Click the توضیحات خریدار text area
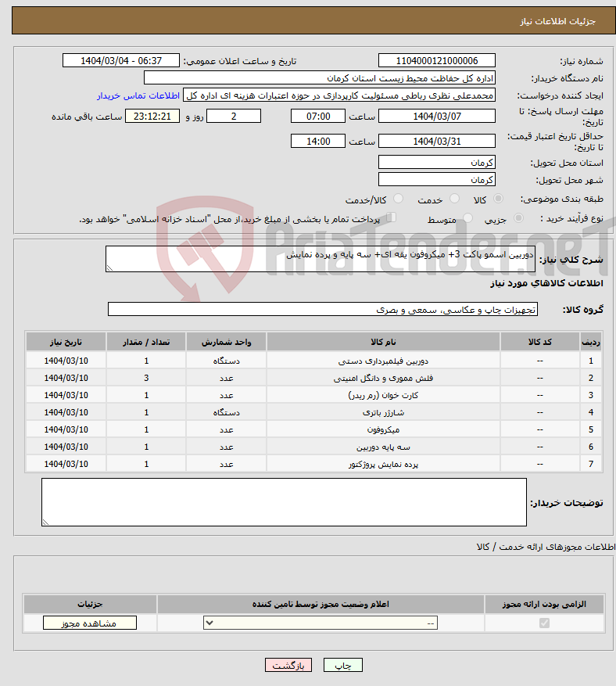The width and height of the screenshot is (616, 686). pyautogui.click(x=285, y=502)
